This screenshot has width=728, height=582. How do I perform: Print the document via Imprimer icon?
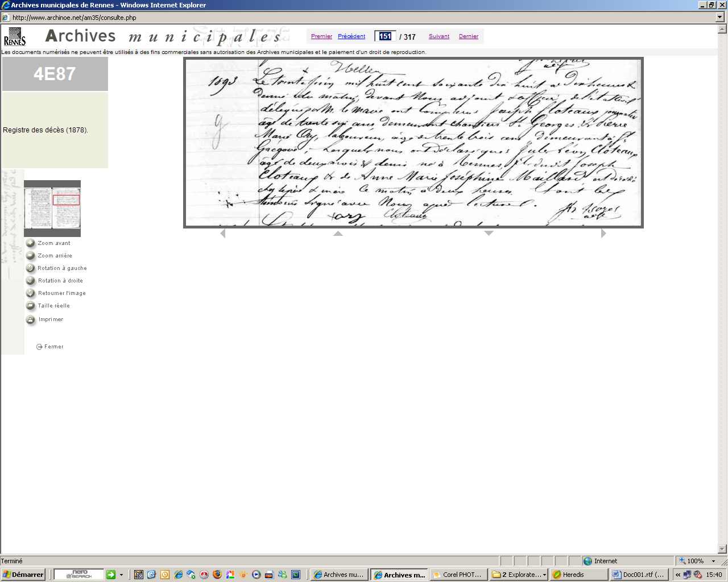click(x=31, y=320)
